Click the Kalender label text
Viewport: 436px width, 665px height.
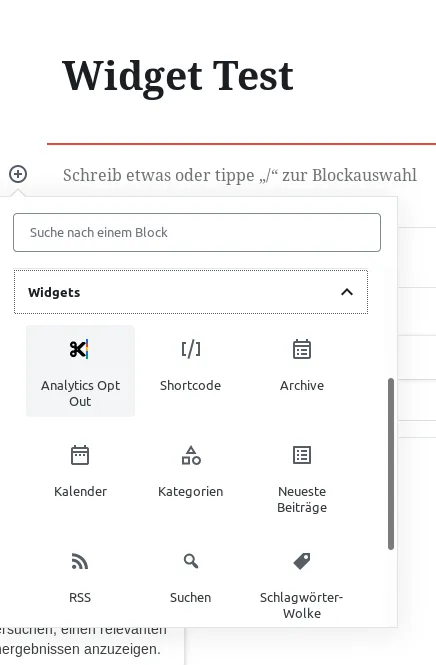point(80,492)
